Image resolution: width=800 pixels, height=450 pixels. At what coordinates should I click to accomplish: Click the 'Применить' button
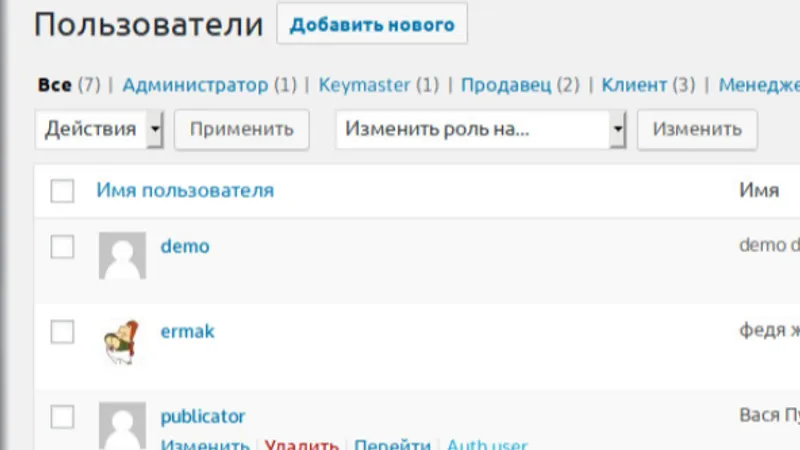241,129
